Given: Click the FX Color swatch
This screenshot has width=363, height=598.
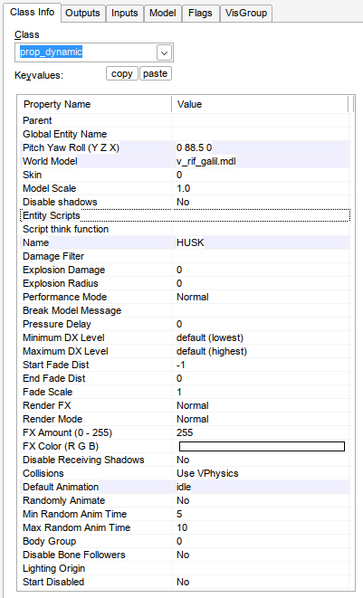Looking at the screenshot, I should click(x=262, y=446).
